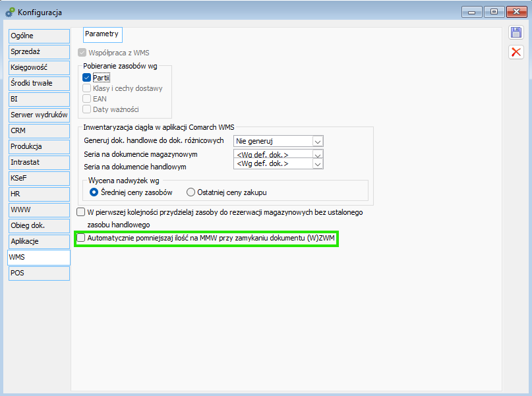Open the POS section

click(x=39, y=273)
